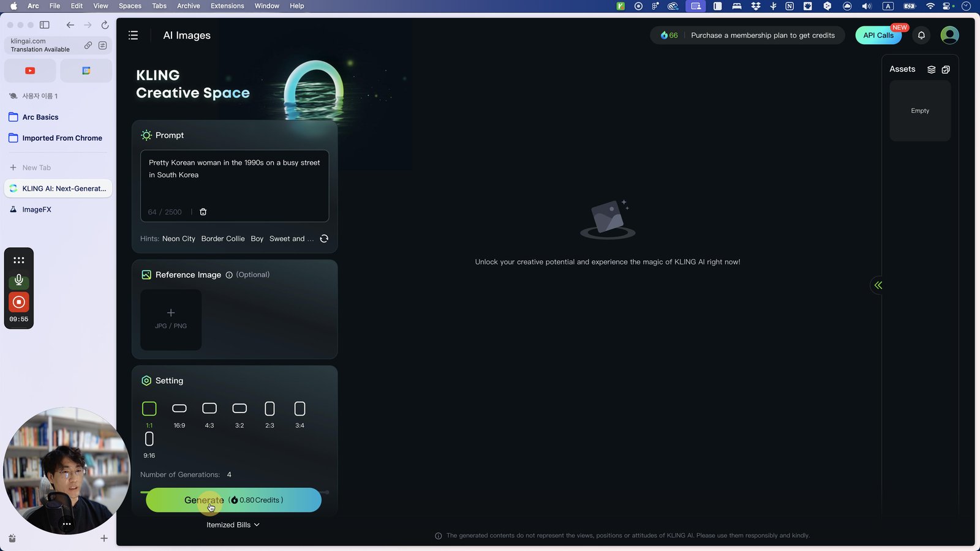Open a New Tab in Arc sidebar

pyautogui.click(x=31, y=168)
